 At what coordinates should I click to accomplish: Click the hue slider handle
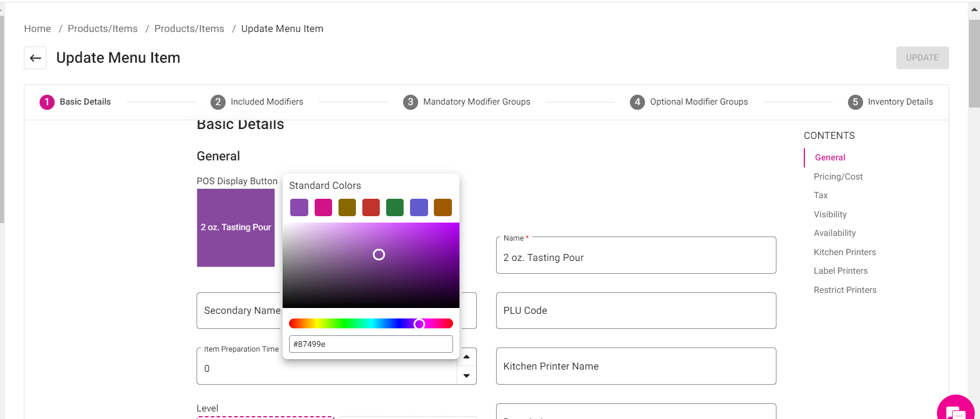coord(419,324)
